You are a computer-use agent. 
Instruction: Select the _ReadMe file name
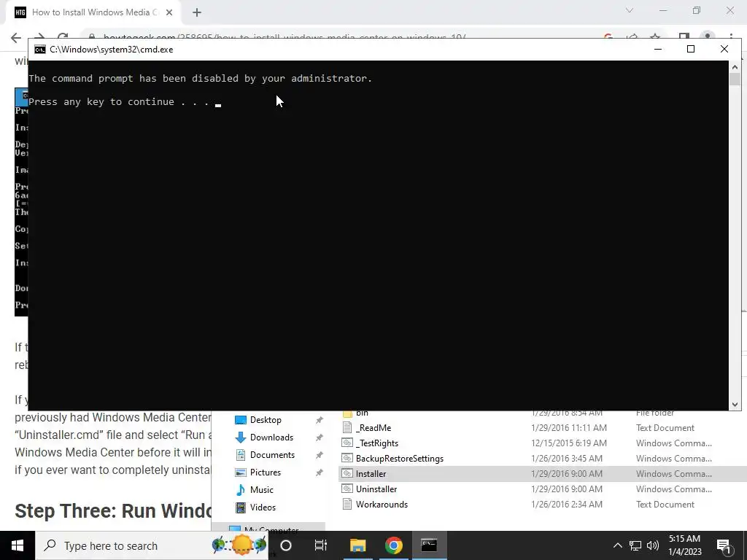[373, 428]
